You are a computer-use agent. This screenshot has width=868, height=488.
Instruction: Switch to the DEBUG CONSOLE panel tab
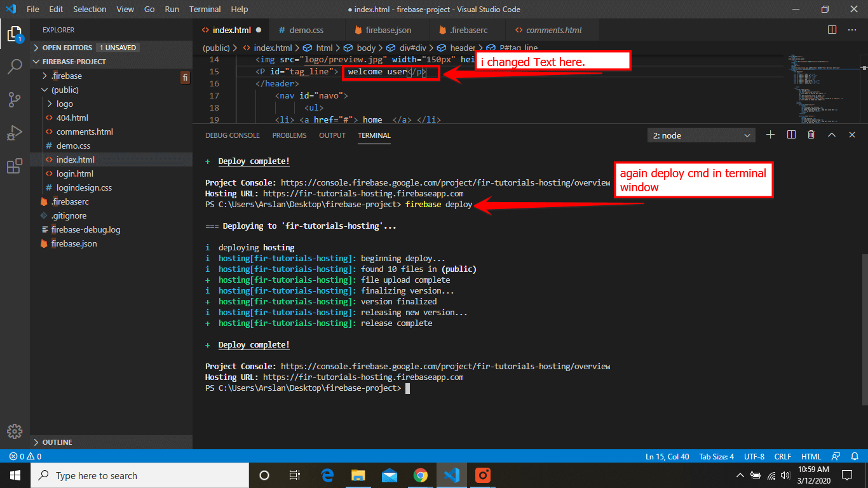[x=233, y=135]
